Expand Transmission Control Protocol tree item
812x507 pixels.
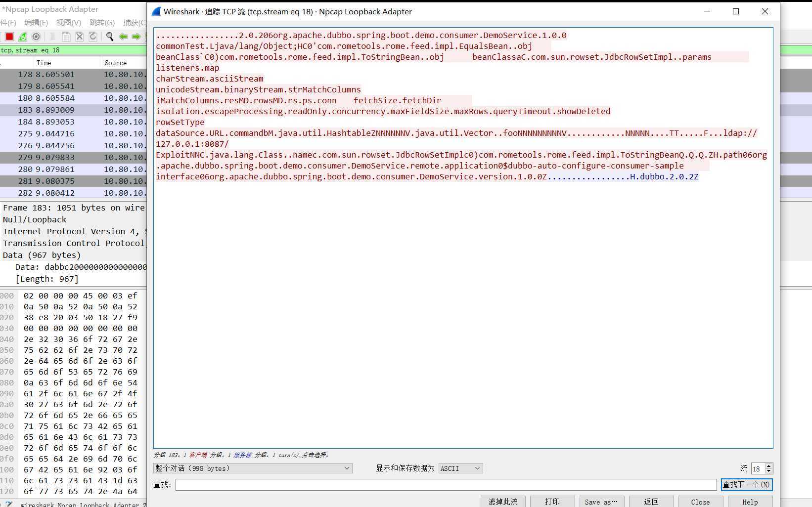73,243
